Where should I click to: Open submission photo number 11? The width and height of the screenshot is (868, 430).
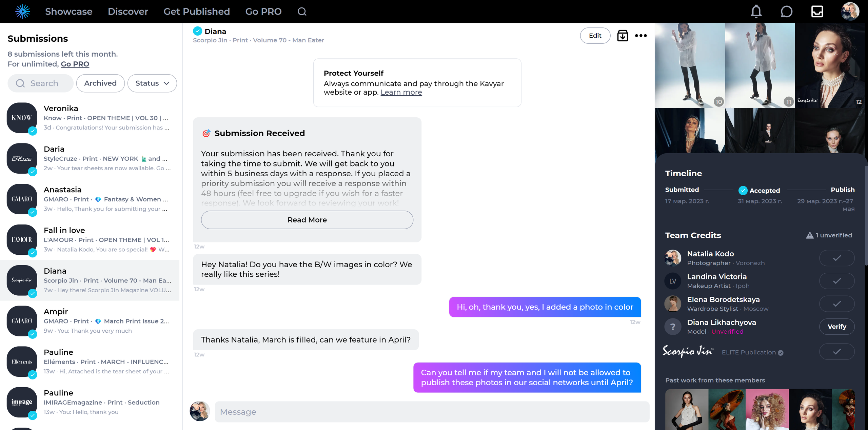coord(760,65)
